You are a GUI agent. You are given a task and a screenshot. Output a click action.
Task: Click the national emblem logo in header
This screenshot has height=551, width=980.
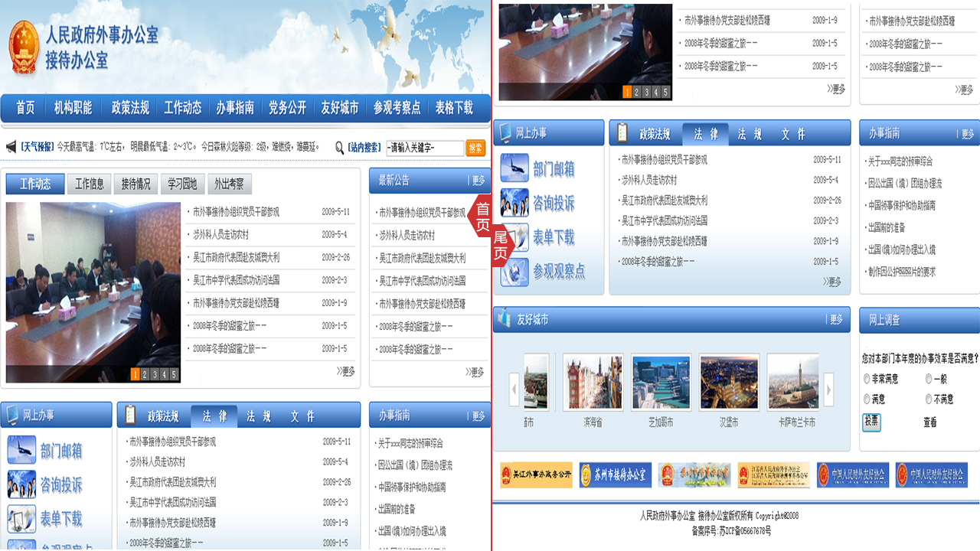(24, 47)
